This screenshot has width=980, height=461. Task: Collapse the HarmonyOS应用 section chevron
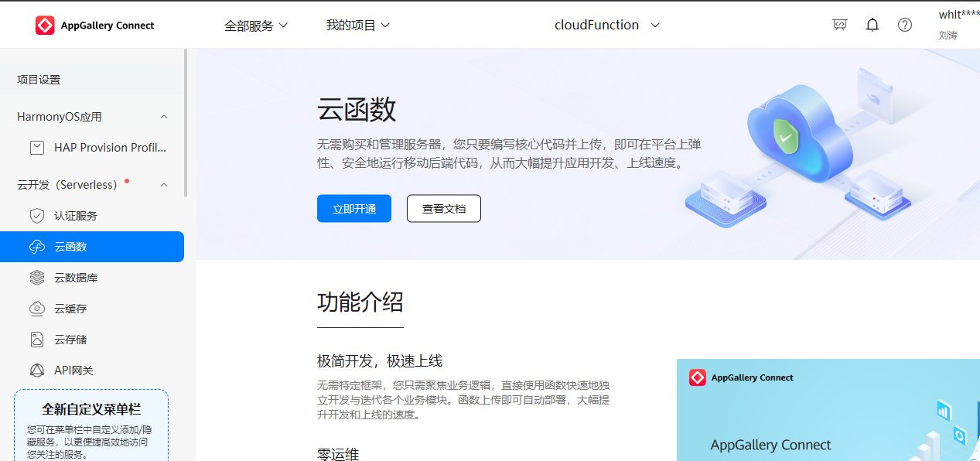164,117
